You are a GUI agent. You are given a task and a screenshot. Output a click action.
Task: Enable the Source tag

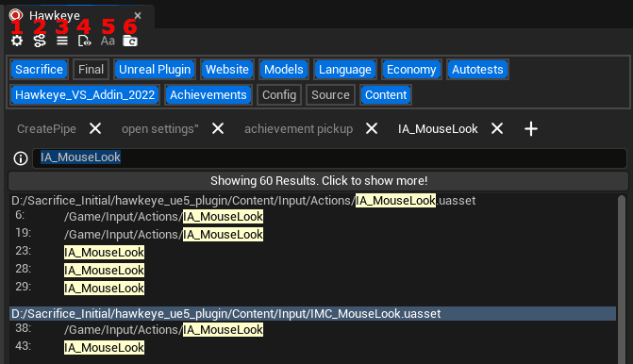330,95
